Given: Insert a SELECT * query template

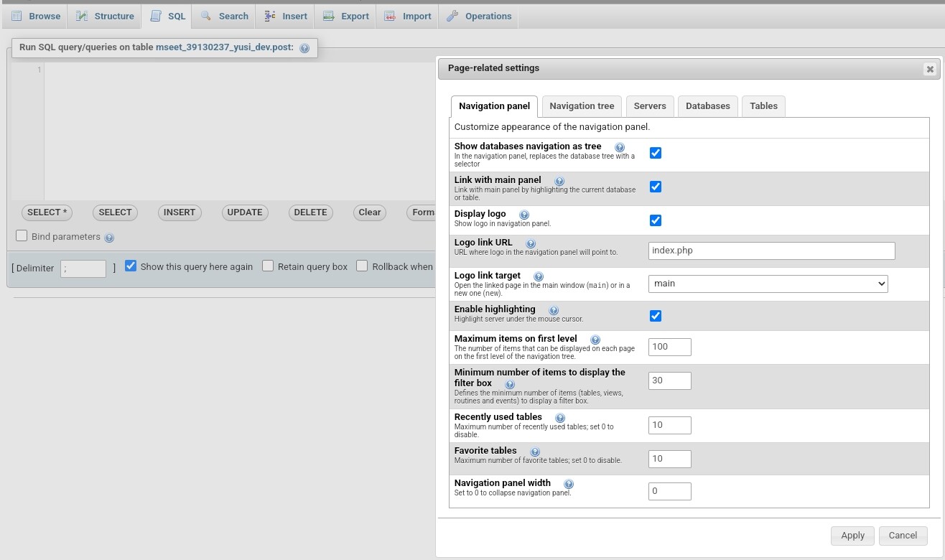Looking at the screenshot, I should pyautogui.click(x=47, y=213).
